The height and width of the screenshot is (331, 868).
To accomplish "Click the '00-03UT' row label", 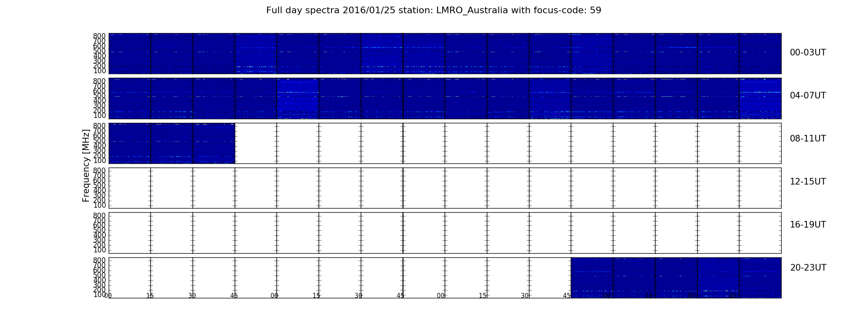I will pyautogui.click(x=808, y=53).
